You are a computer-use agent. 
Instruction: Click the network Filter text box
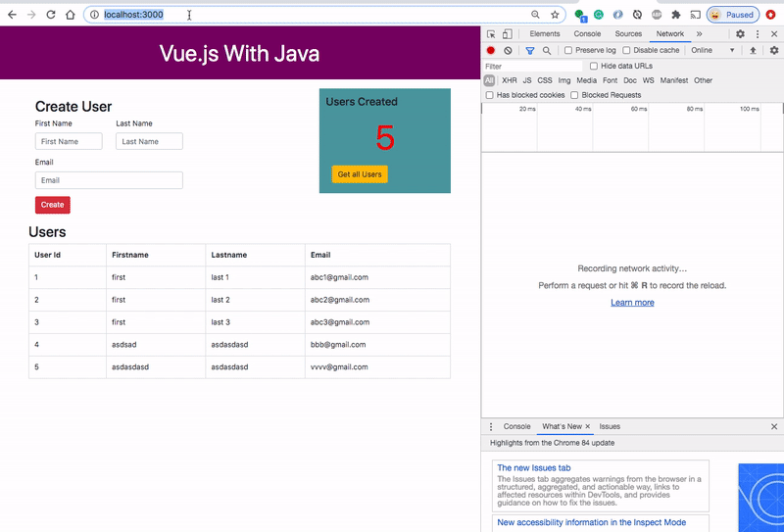point(532,66)
